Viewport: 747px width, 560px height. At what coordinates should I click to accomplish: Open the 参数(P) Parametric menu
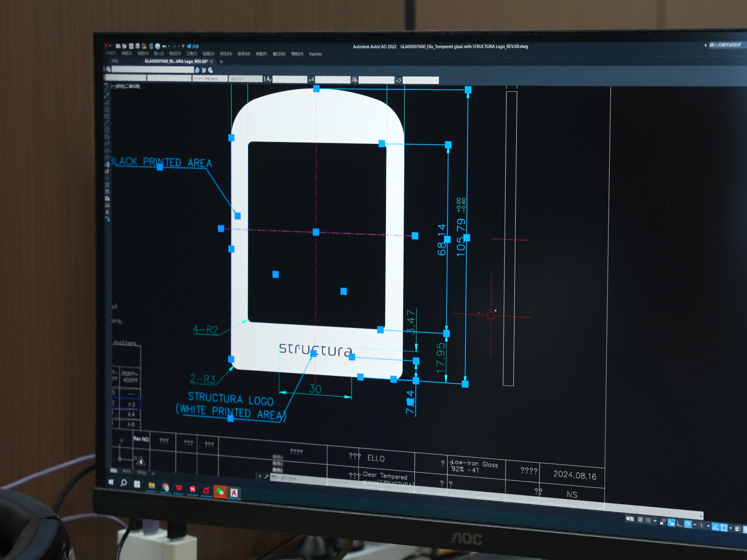(261, 54)
